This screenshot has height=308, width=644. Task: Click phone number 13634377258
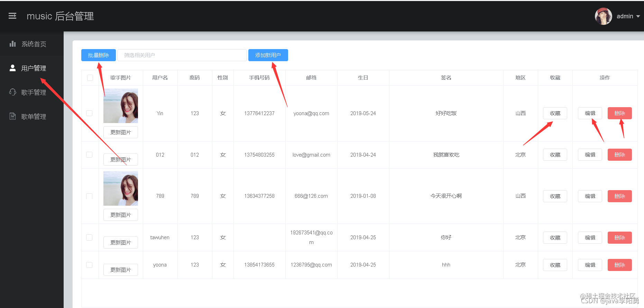point(259,196)
